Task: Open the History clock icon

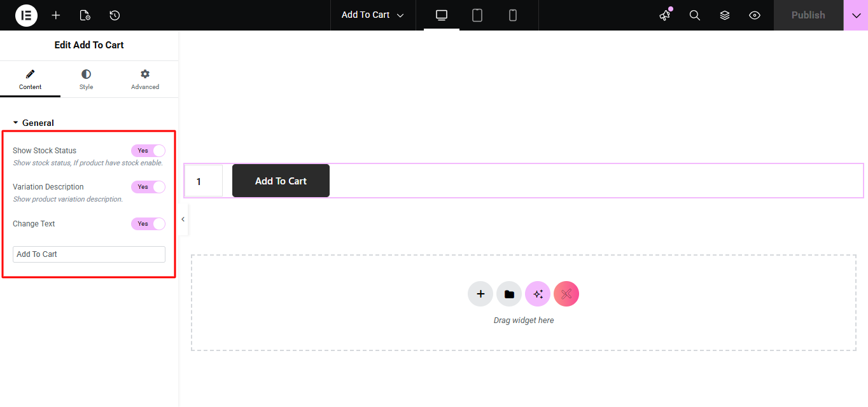Action: [115, 15]
